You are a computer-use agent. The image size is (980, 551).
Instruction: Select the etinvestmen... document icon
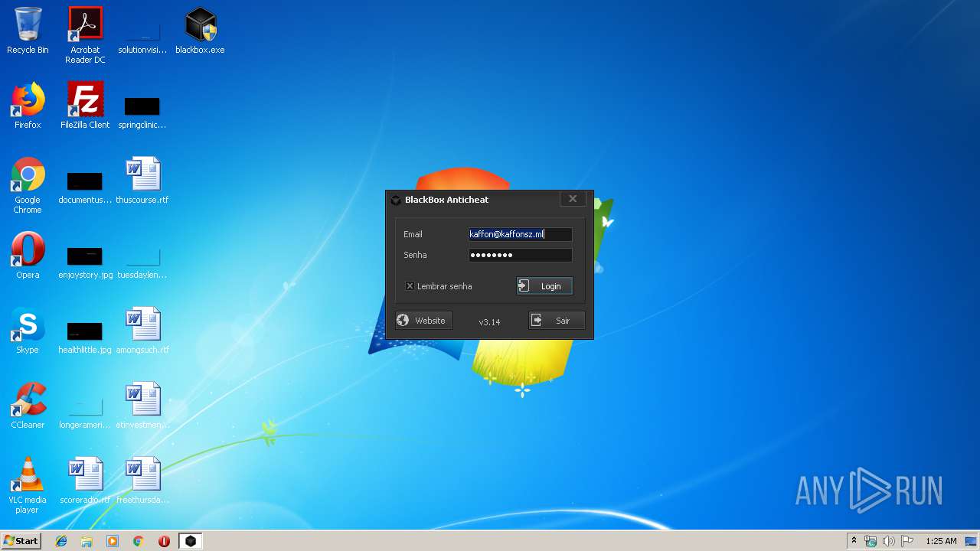point(142,406)
